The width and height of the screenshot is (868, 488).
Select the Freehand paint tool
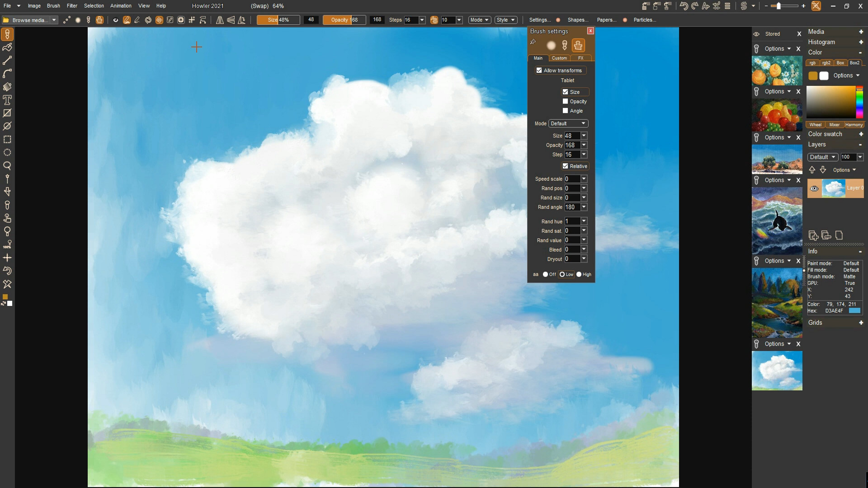point(7,47)
